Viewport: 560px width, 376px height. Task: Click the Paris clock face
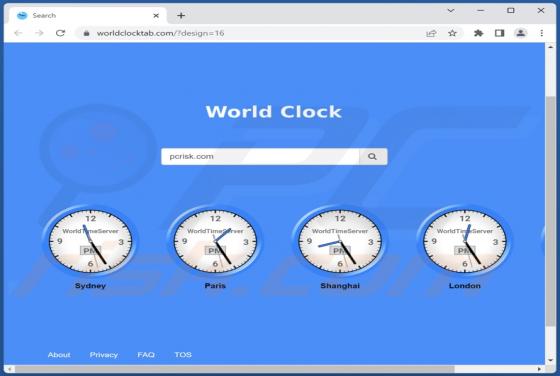point(215,241)
